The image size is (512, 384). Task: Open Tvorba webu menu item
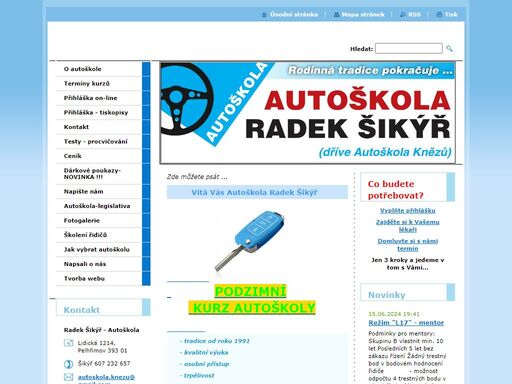(99, 279)
